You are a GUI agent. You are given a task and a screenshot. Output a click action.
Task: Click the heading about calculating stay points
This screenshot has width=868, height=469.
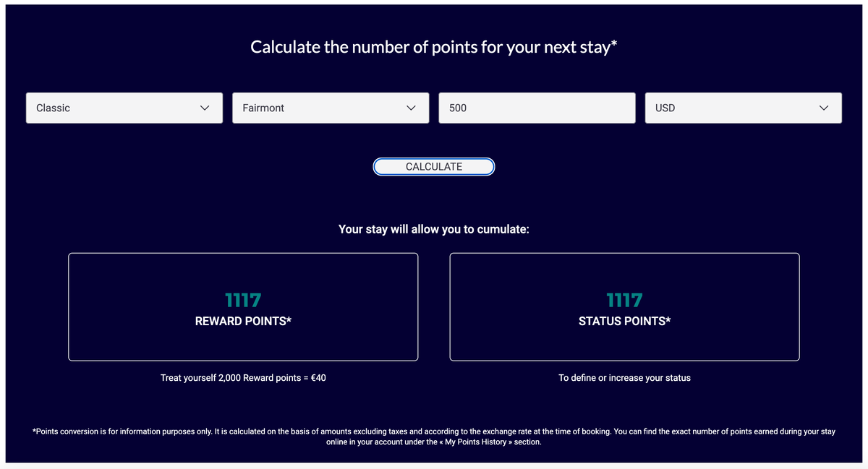pyautogui.click(x=434, y=46)
